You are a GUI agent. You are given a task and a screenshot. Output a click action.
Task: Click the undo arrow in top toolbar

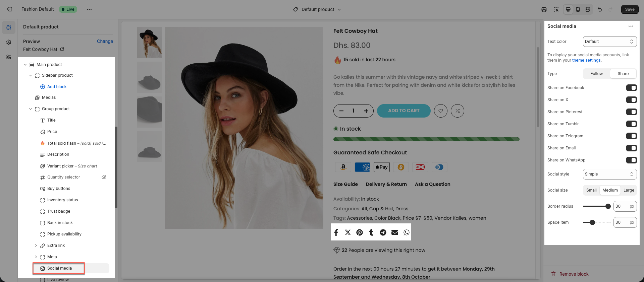tap(600, 9)
